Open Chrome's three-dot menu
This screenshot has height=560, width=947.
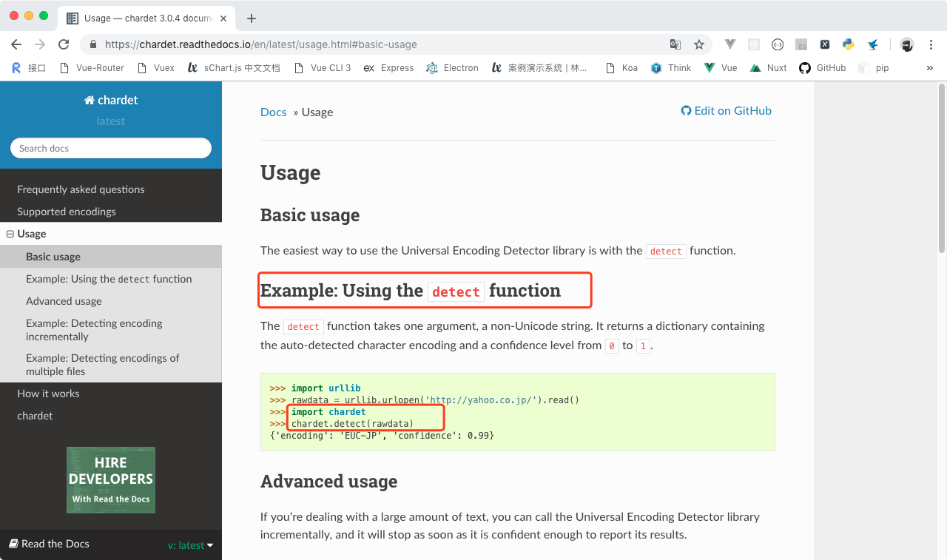[x=931, y=44]
